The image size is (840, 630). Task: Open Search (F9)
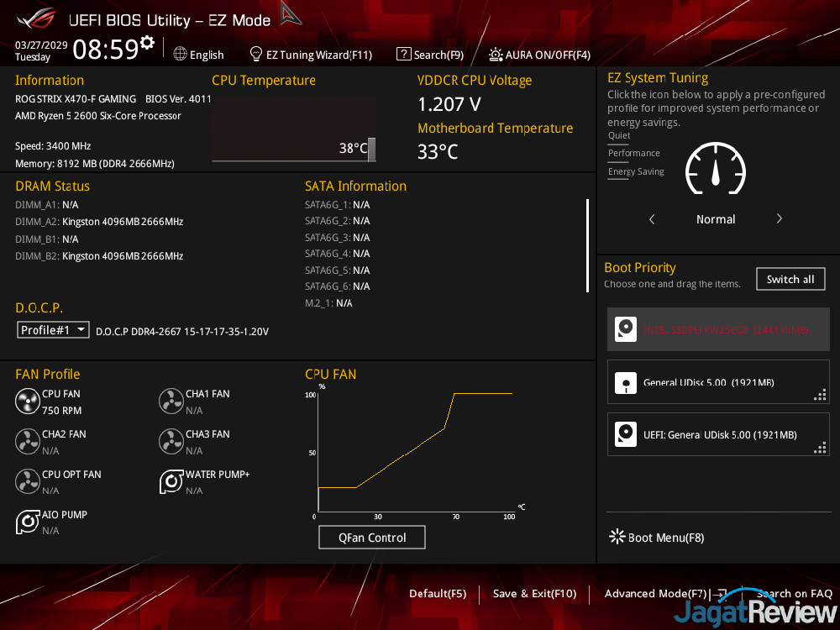click(430, 55)
